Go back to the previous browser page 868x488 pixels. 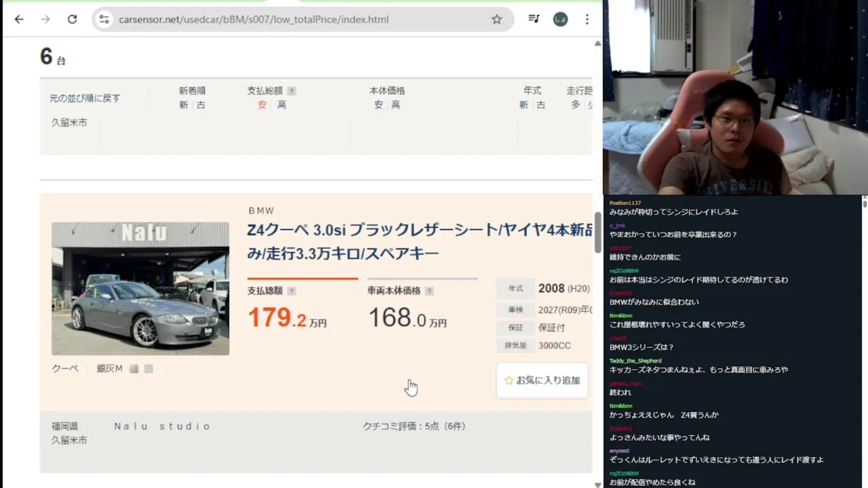tap(19, 19)
